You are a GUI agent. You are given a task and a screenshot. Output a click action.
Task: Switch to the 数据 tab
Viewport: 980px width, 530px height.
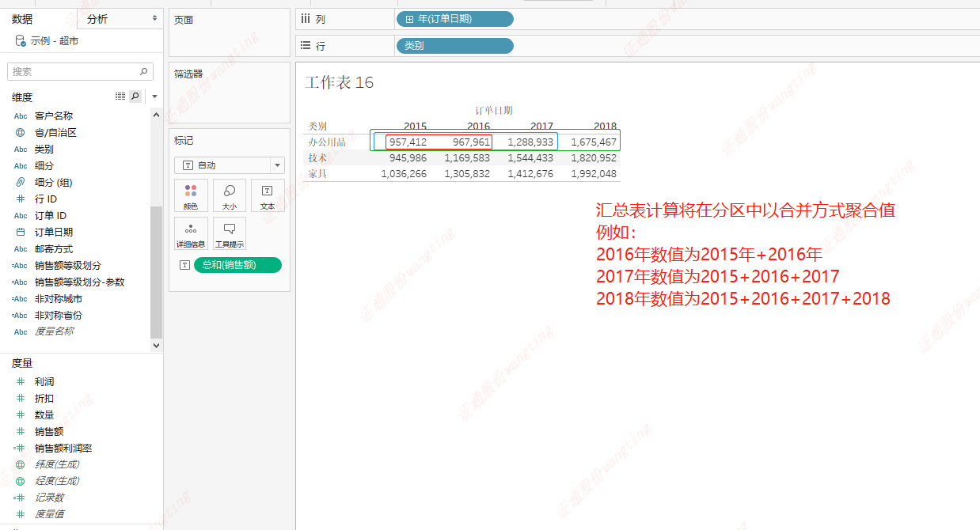[22, 18]
